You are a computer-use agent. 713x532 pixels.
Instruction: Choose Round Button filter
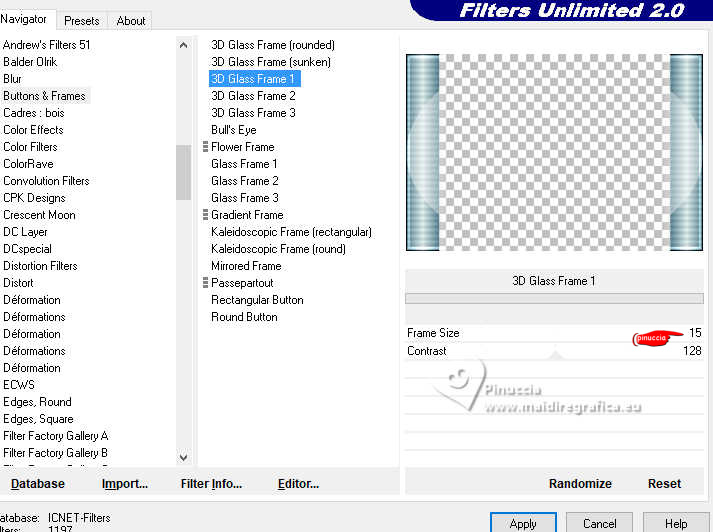click(x=244, y=317)
